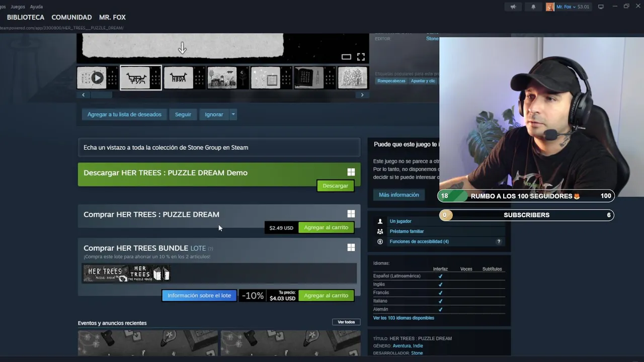Go to the COMUNIDAD tab
This screenshot has width=644, height=362.
(x=71, y=17)
